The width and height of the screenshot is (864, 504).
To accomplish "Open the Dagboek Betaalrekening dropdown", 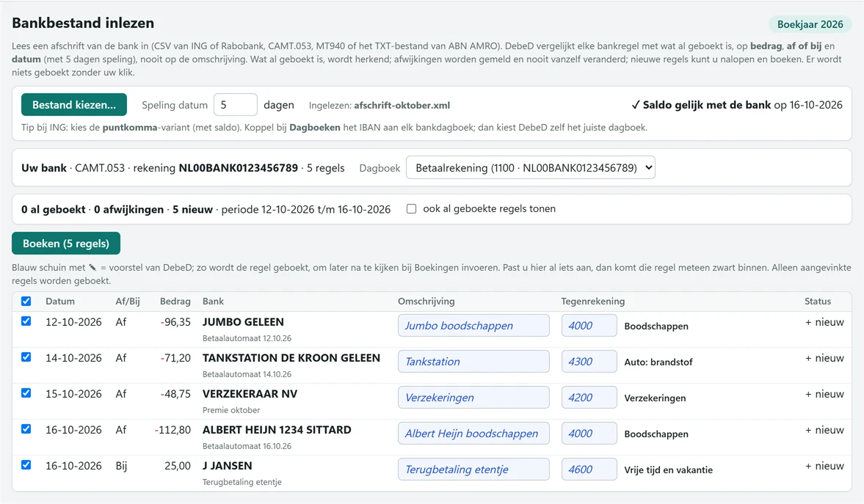I will 530,167.
